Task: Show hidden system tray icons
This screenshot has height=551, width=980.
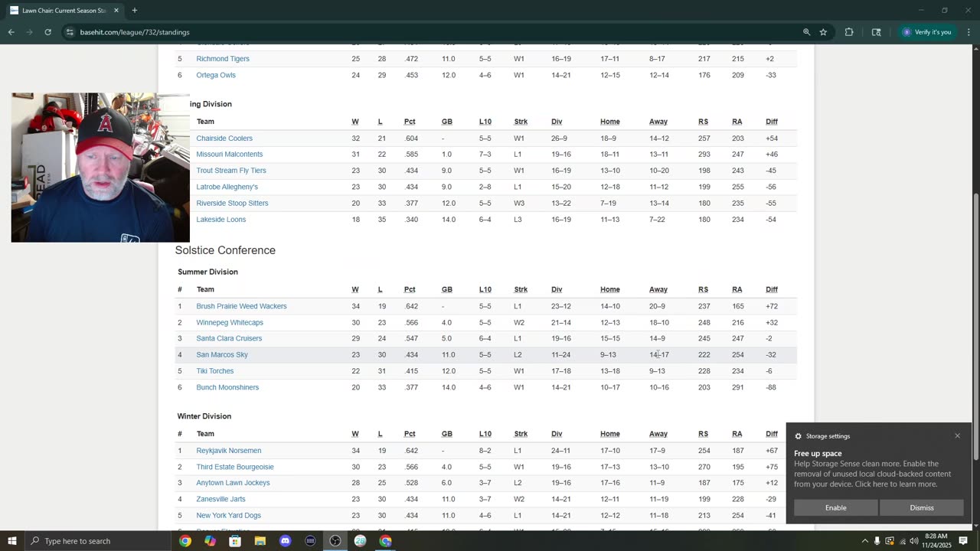Action: point(865,541)
